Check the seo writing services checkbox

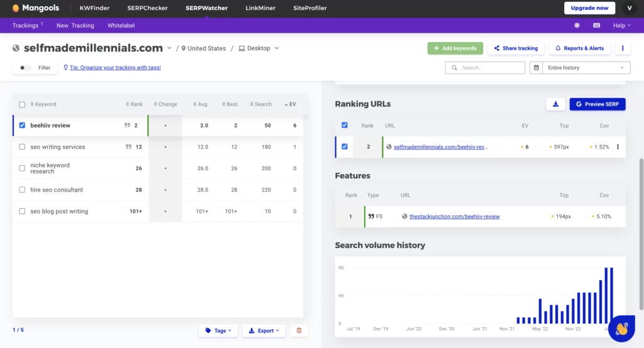(x=23, y=147)
